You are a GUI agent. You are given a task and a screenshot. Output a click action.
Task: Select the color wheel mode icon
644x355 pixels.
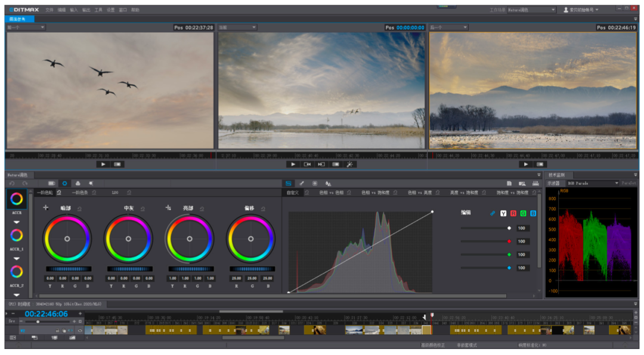click(64, 183)
